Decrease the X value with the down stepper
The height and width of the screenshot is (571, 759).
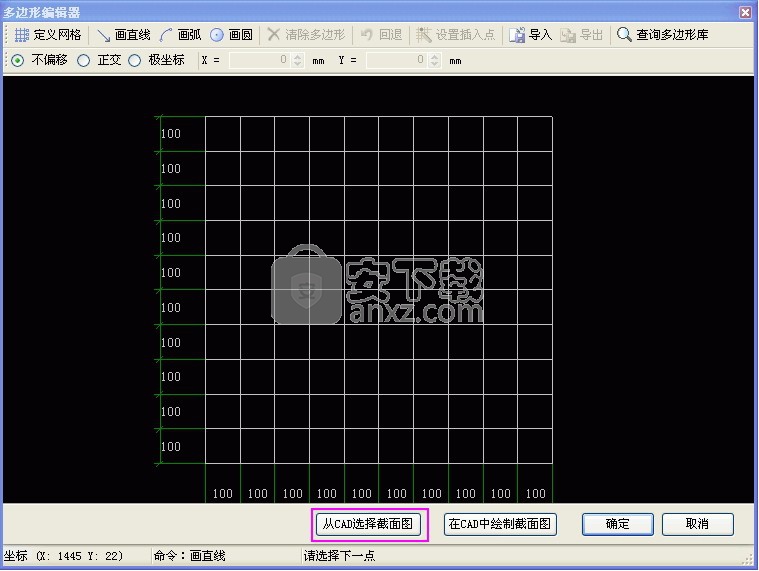[x=298, y=64]
